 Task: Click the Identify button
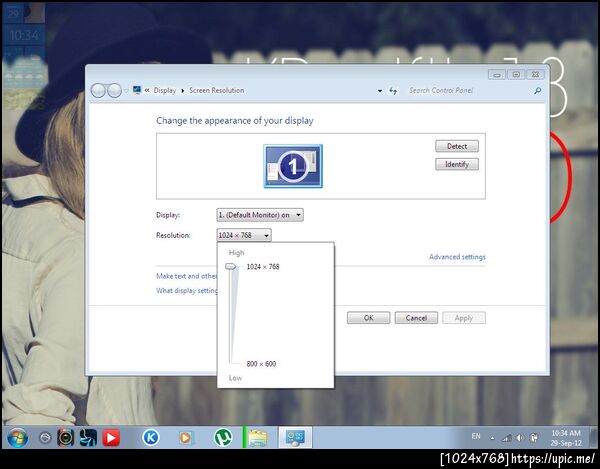click(x=457, y=164)
